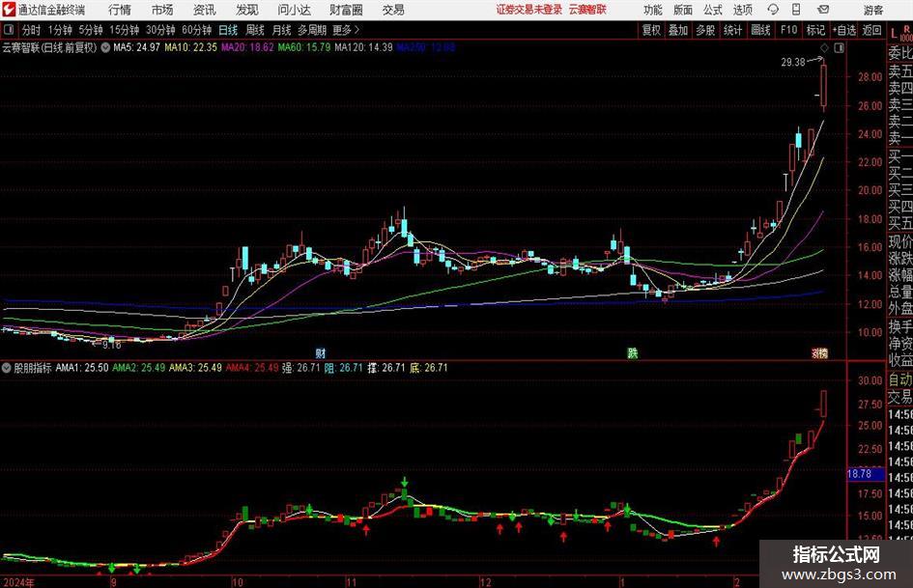
Task: Click the 云赛智联 stock name in title bar
Action: coord(587,10)
